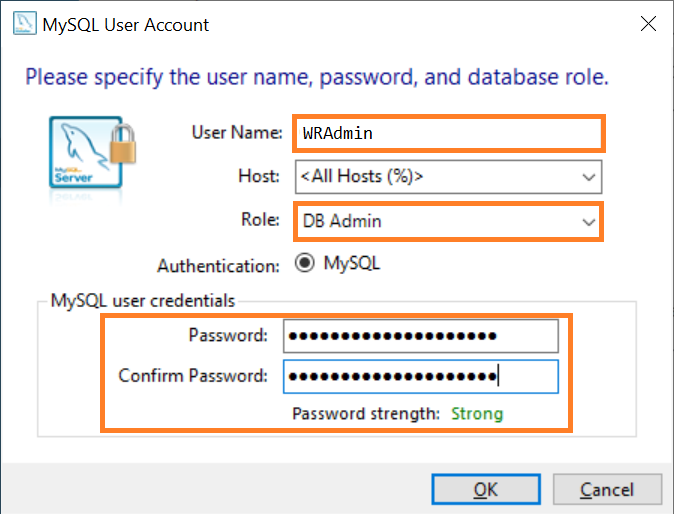Click inside the Password field
Image resolution: width=674 pixels, height=514 pixels.
pyautogui.click(x=421, y=336)
